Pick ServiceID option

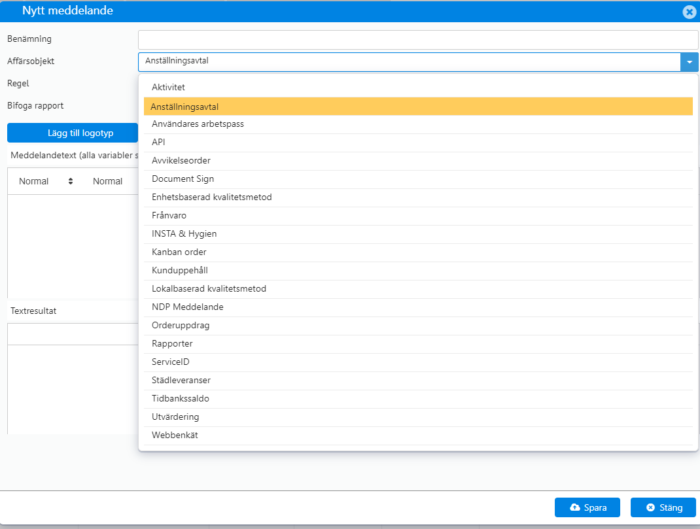point(418,362)
